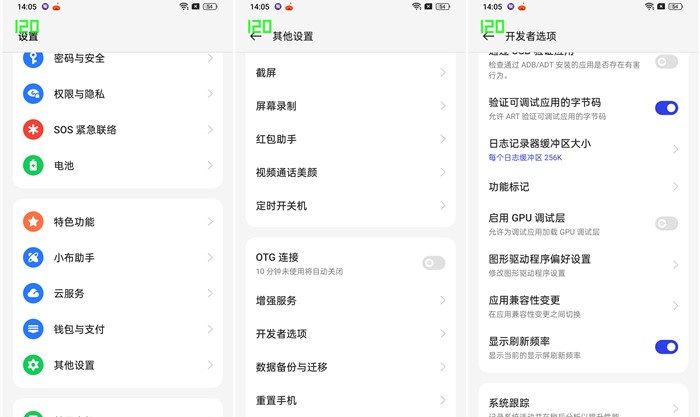Image resolution: width=700 pixels, height=417 pixels.
Task: Go back from 其他设置 page
Action: (255, 36)
